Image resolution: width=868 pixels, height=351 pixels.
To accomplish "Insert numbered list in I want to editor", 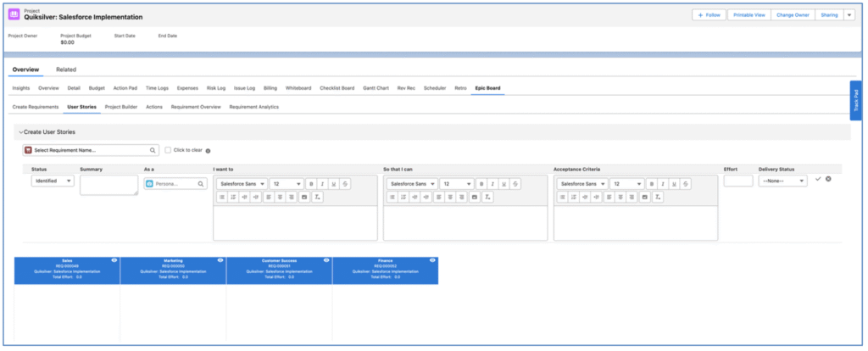I will pos(233,197).
